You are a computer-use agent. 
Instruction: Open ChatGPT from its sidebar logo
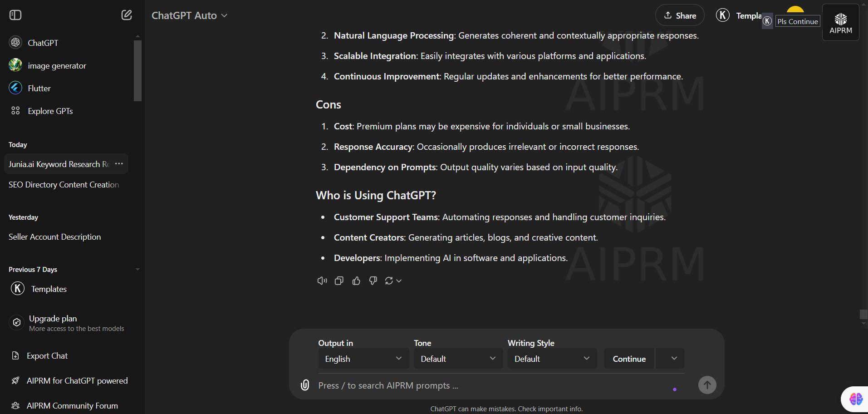[x=15, y=42]
